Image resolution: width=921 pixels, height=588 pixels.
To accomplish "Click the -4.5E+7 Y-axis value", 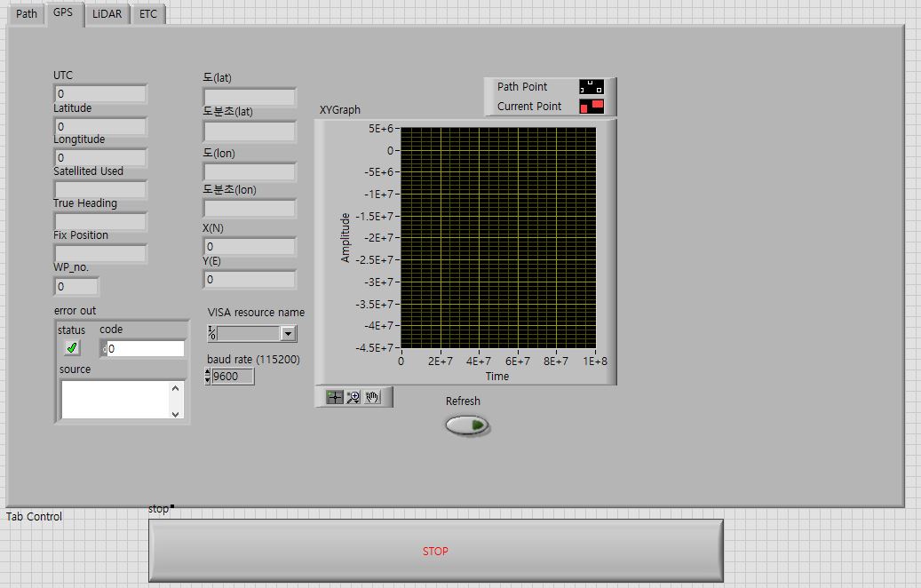I will [x=374, y=348].
